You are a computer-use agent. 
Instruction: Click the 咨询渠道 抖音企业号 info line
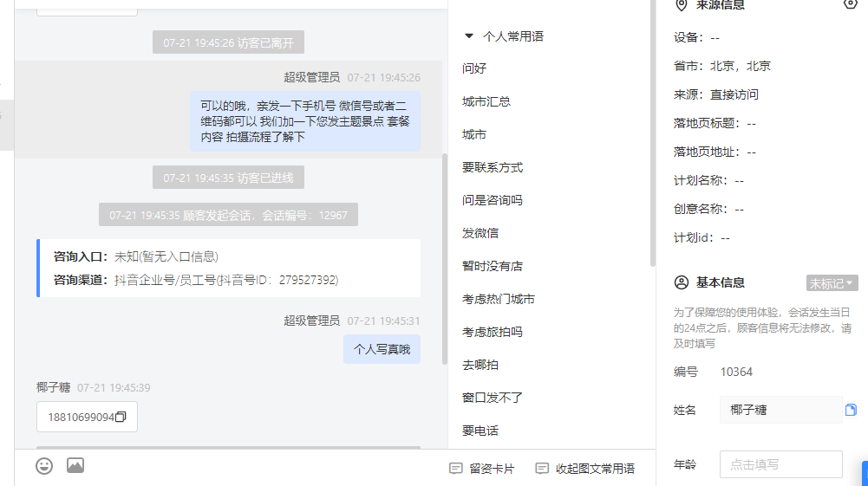coord(196,281)
